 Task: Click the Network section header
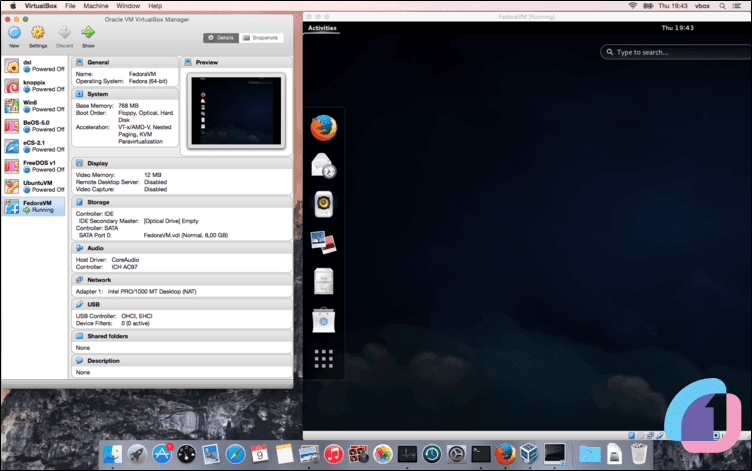pyautogui.click(x=182, y=280)
